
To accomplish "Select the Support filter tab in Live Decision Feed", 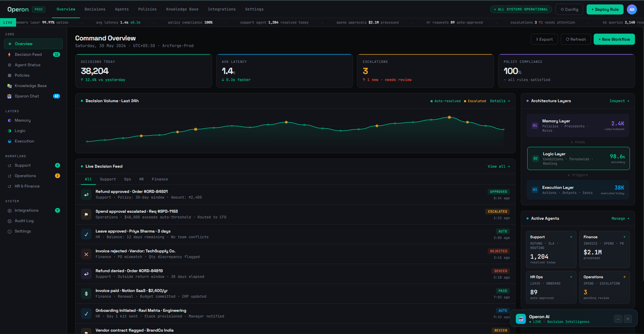I will click(x=108, y=179).
